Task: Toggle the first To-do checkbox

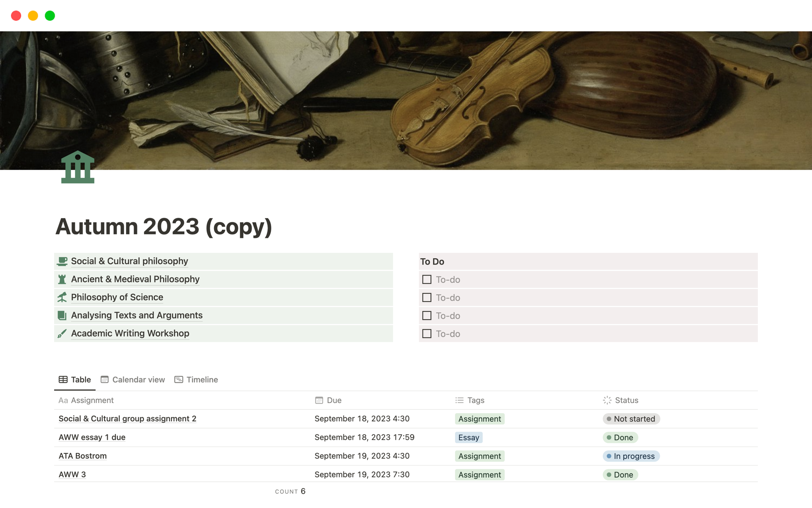Action: (427, 280)
